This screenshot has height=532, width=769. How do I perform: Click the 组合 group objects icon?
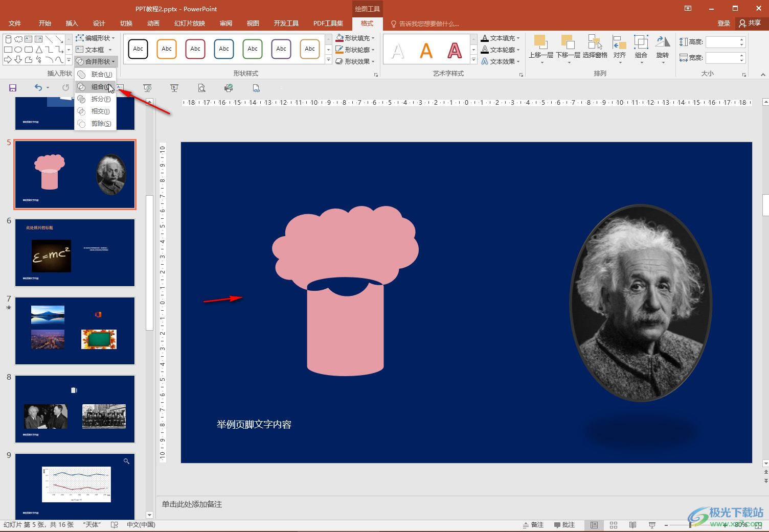(641, 42)
